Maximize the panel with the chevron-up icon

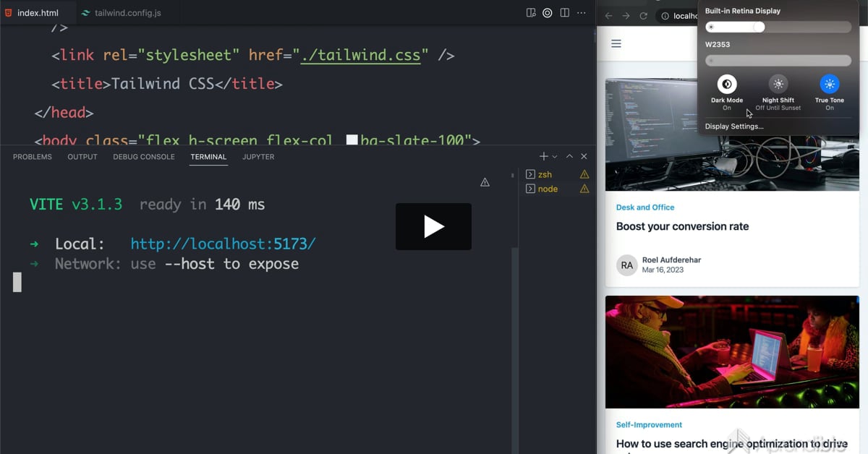click(x=569, y=156)
